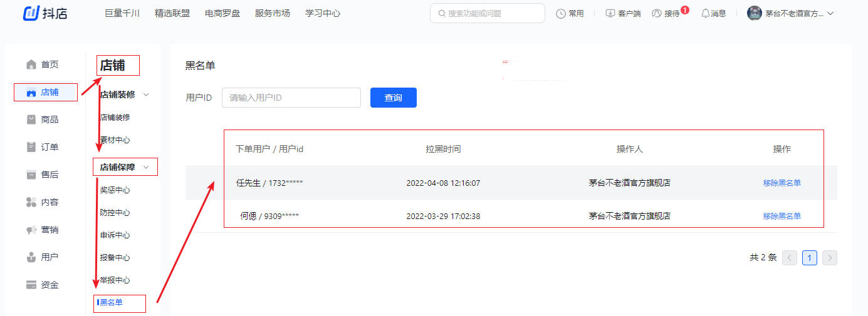Viewport: 868px width, 316px height.
Task: Focus the 用户ID input field
Action: 291,98
